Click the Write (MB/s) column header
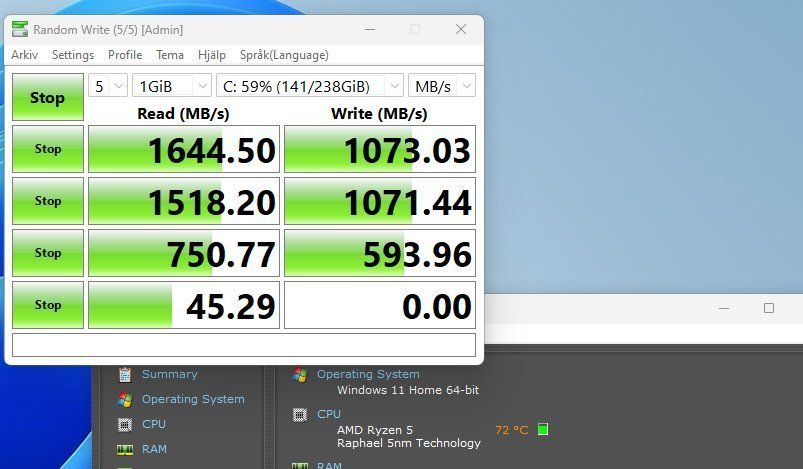803x469 pixels. tap(379, 113)
